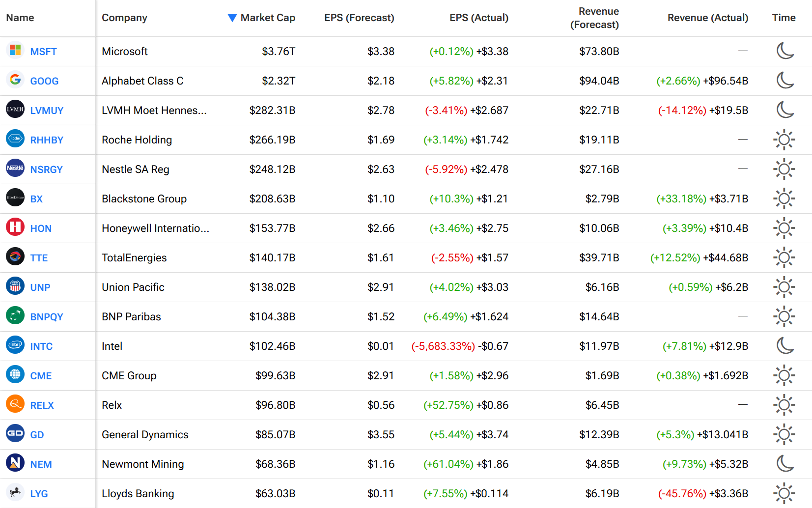Open the RELX ticker link
This screenshot has height=508, width=812.
[x=42, y=405]
